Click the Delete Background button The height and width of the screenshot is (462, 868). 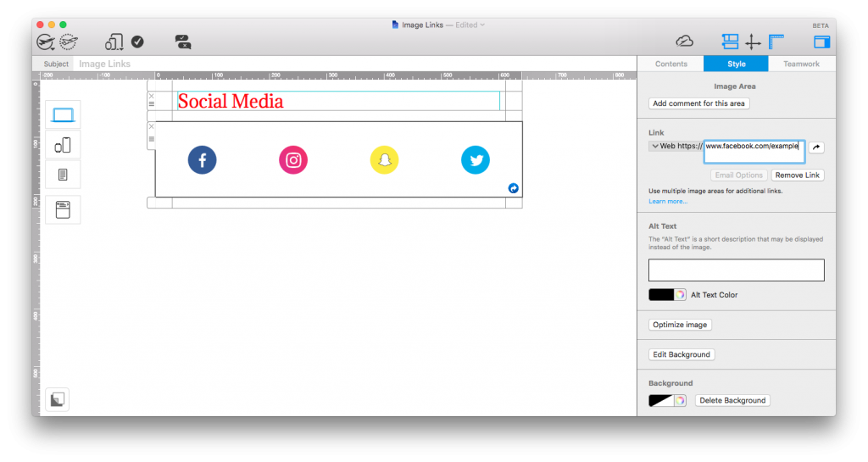[732, 401]
